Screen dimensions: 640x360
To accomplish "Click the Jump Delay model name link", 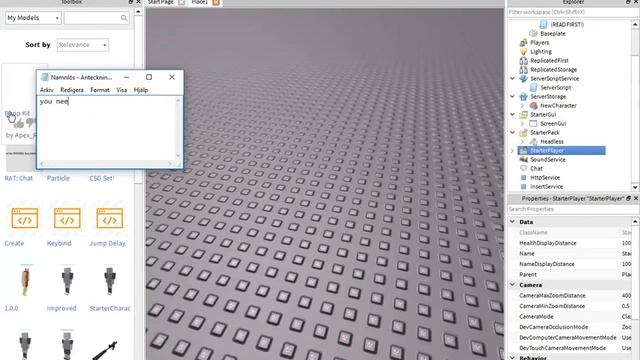I will [x=107, y=243].
